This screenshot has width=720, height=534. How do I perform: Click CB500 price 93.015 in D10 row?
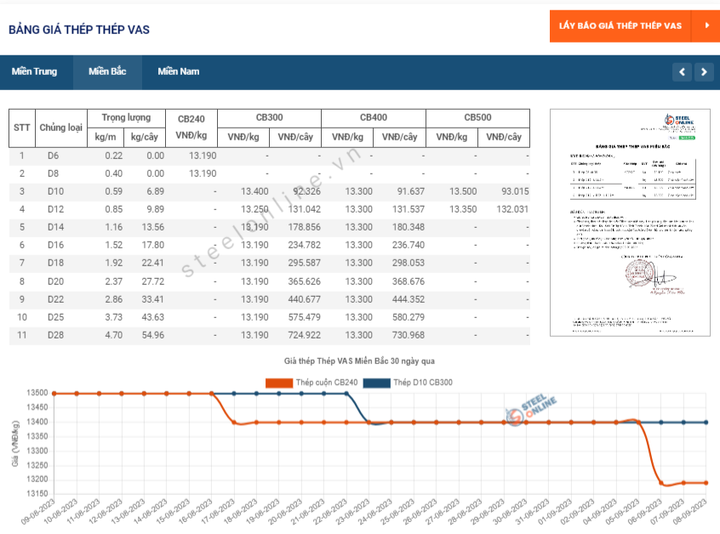pyautogui.click(x=515, y=191)
